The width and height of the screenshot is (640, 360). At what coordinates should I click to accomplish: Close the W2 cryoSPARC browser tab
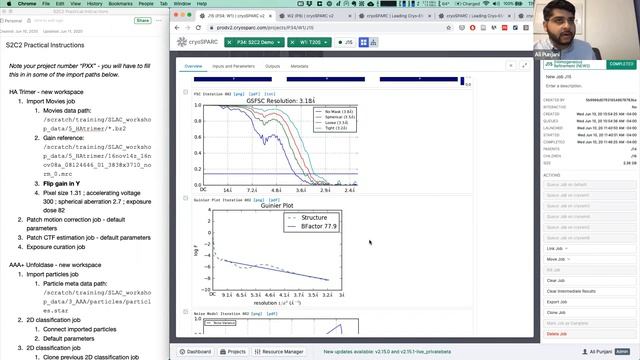pyautogui.click(x=350, y=16)
